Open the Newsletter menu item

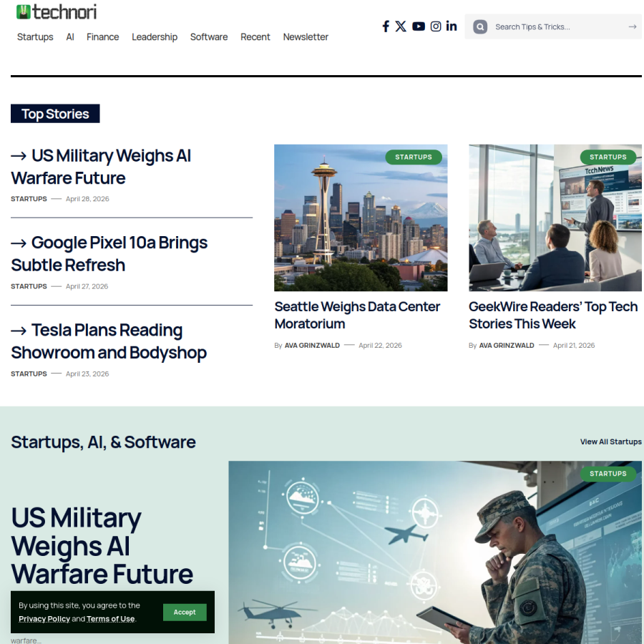point(306,37)
